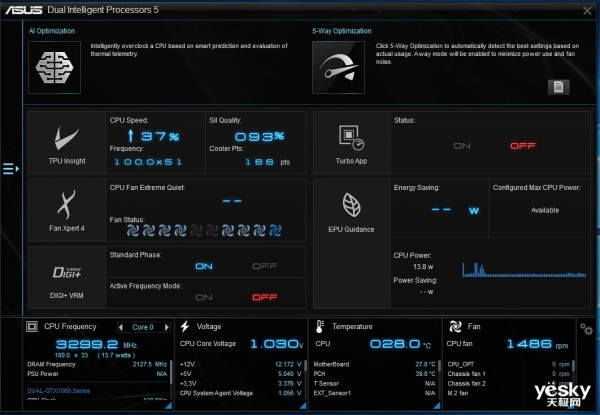Click the CPU Core Voltage 1.030 reading
Image resolution: width=600 pixels, height=415 pixels.
coord(277,344)
